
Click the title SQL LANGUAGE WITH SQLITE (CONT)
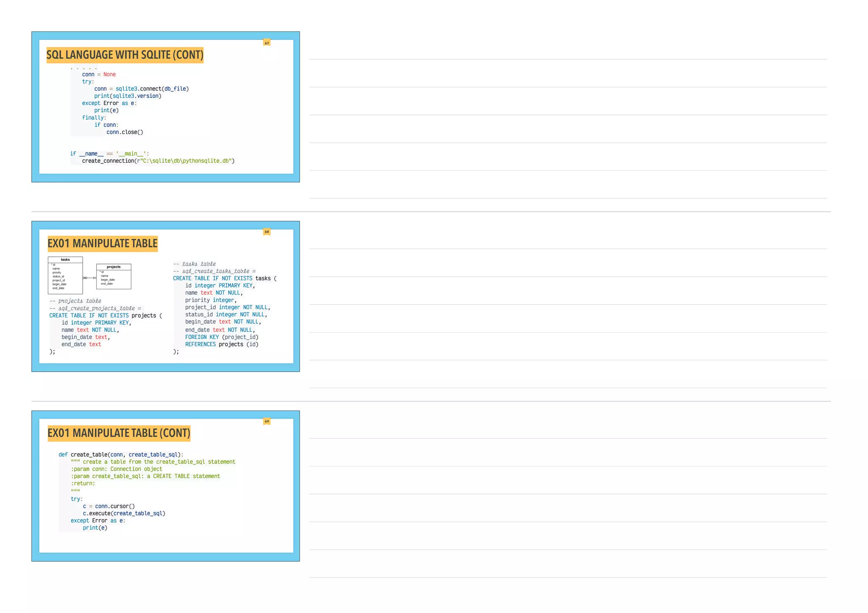coord(125,55)
